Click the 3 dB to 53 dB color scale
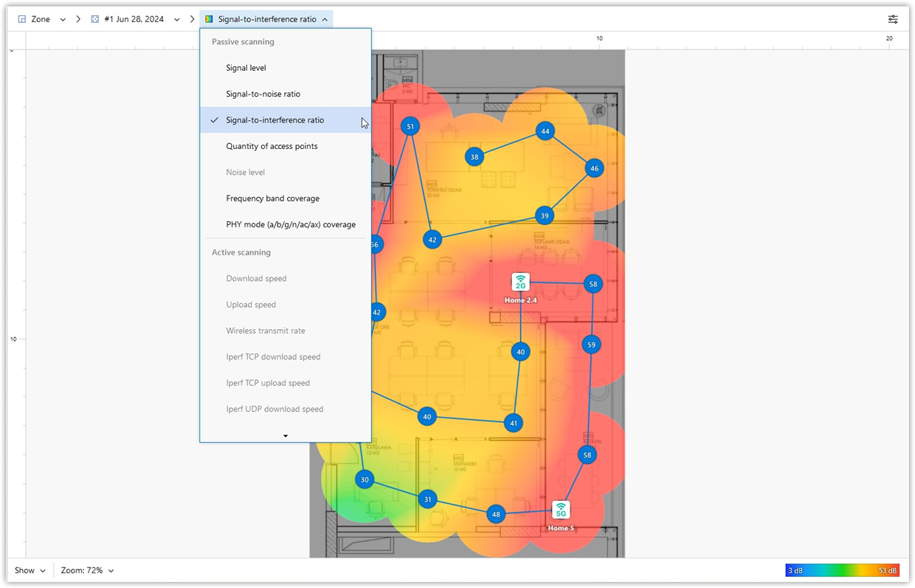Viewport: 915px width, 588px height. coord(843,570)
